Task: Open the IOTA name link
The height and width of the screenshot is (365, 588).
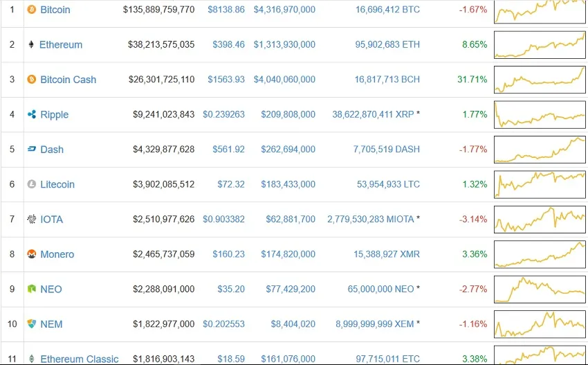Action: 51,220
